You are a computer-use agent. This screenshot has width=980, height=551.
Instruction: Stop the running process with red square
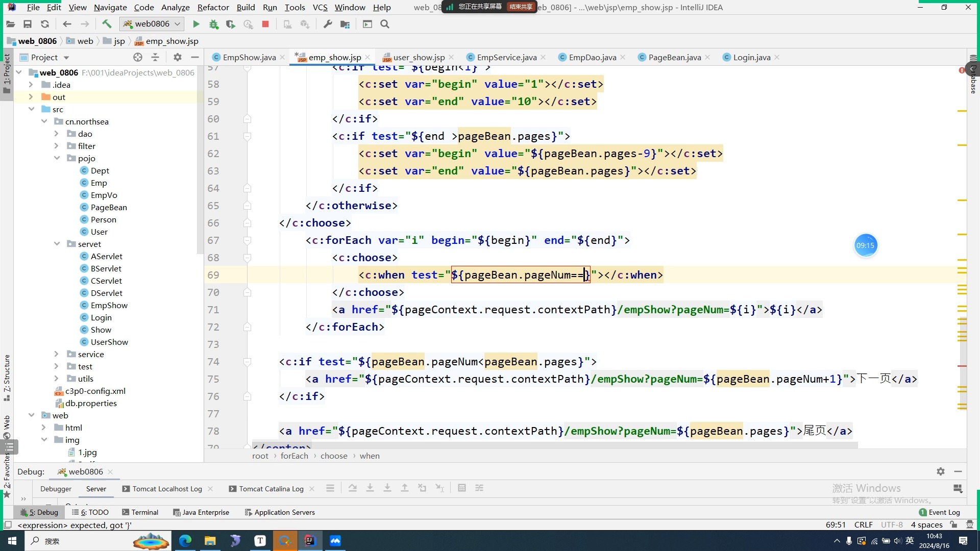point(265,24)
